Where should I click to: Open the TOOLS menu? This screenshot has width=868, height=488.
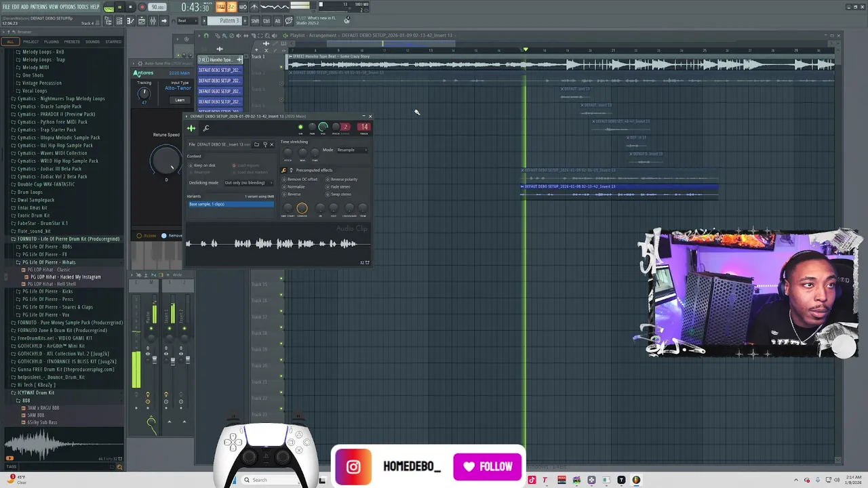coord(83,7)
